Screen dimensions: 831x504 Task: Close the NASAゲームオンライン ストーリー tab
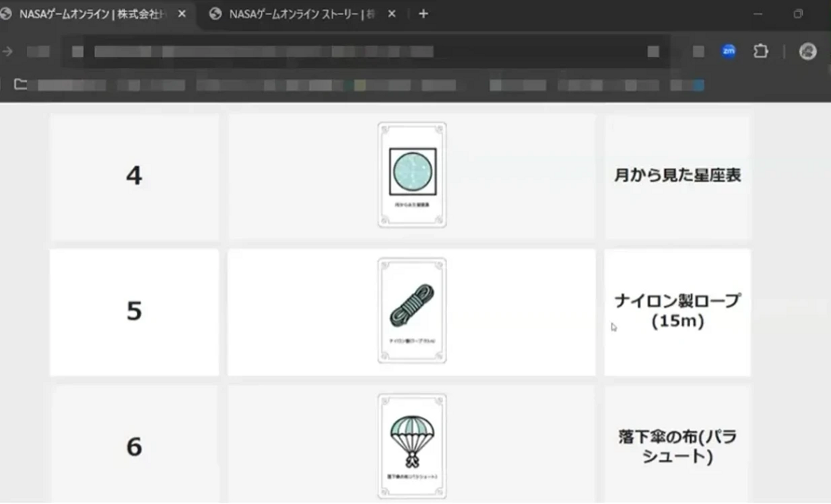click(x=392, y=14)
